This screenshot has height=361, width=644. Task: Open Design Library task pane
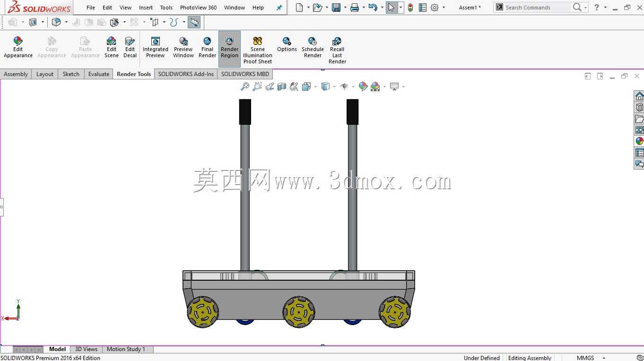click(639, 108)
